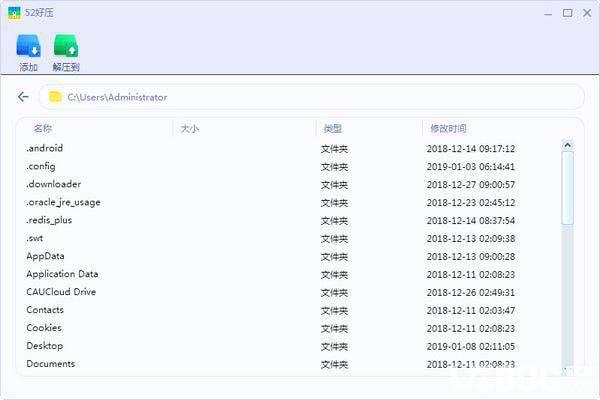Close the 52好压 window

pyautogui.click(x=587, y=13)
